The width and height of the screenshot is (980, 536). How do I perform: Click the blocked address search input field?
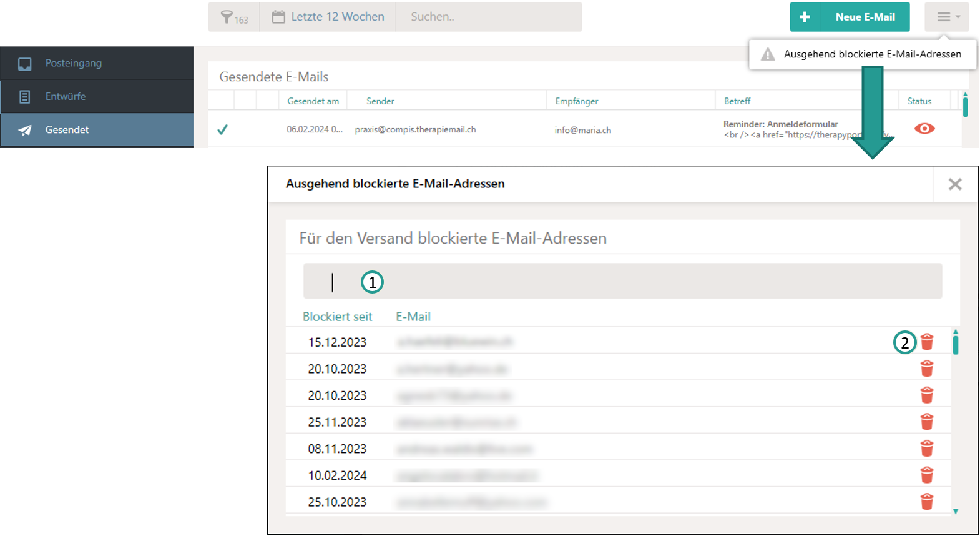622,281
